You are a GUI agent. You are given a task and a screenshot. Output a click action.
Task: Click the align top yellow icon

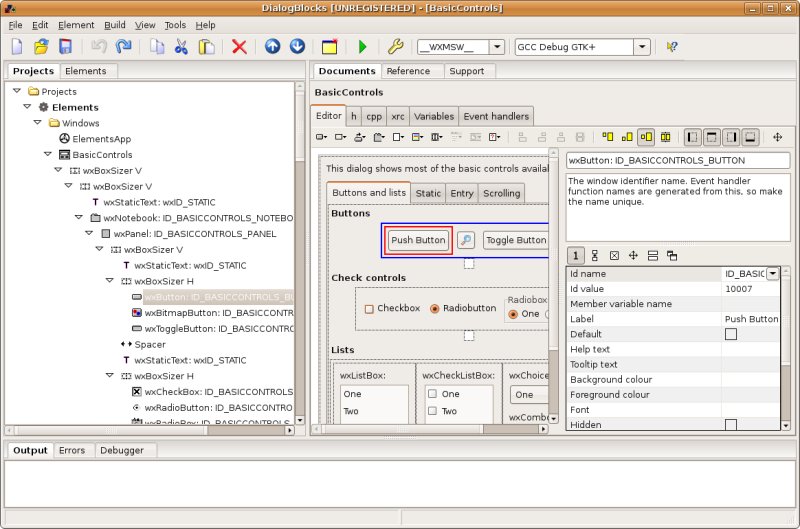tap(608, 137)
